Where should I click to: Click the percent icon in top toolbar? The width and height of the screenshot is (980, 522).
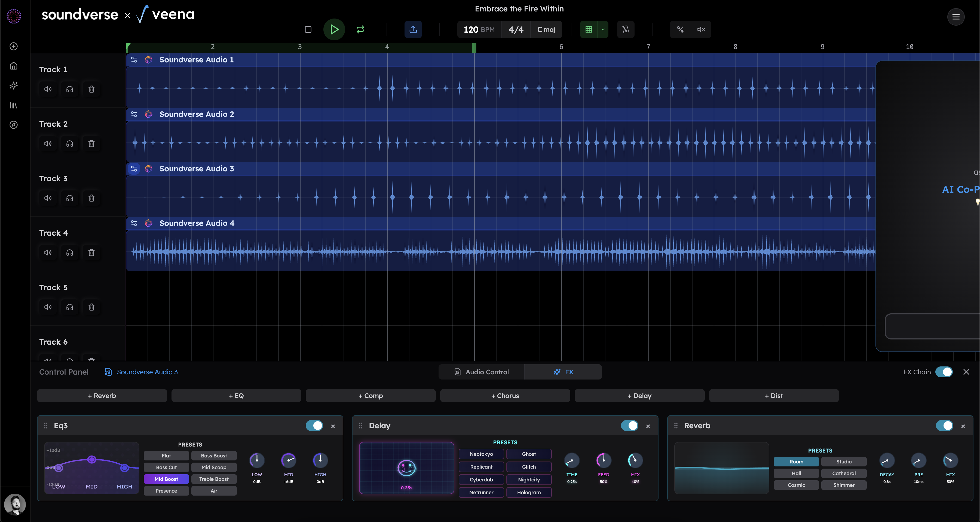pyautogui.click(x=680, y=29)
